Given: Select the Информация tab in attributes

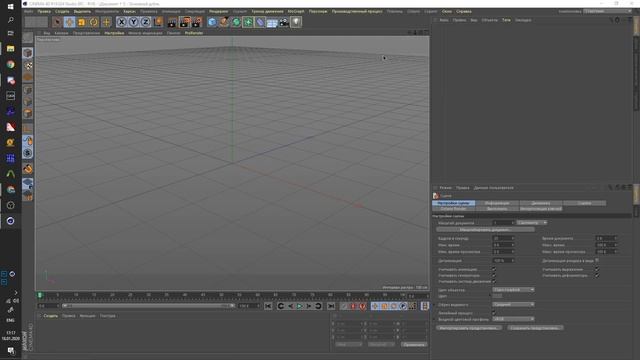Looking at the screenshot, I should point(497,203).
